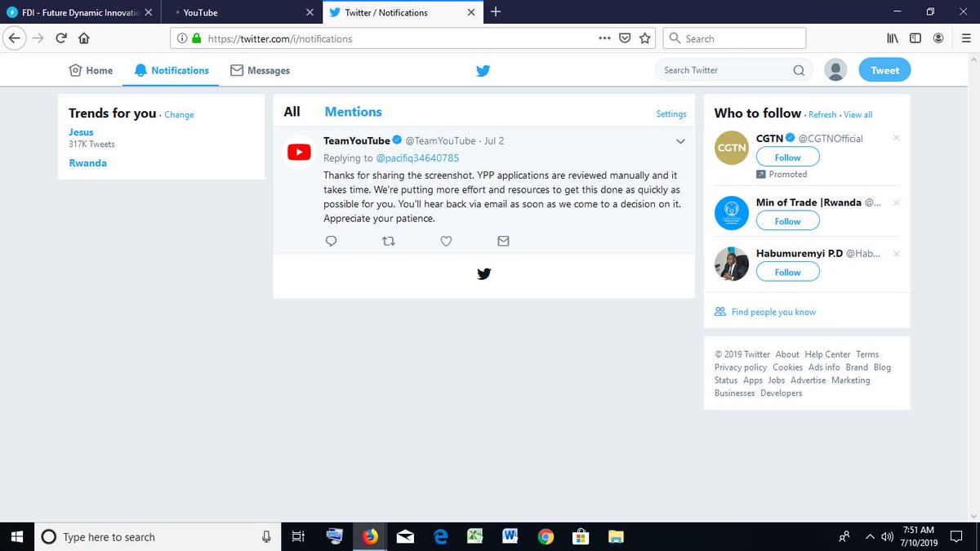
Task: Open the Notifications tab
Action: (171, 70)
